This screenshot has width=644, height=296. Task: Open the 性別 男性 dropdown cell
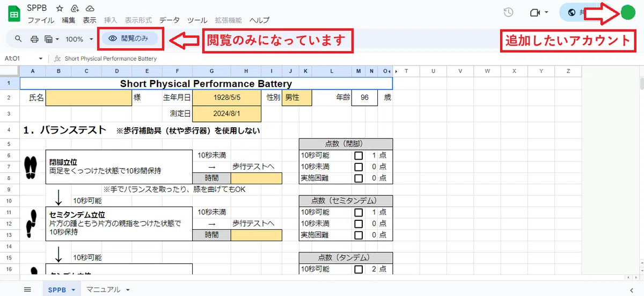[298, 98]
